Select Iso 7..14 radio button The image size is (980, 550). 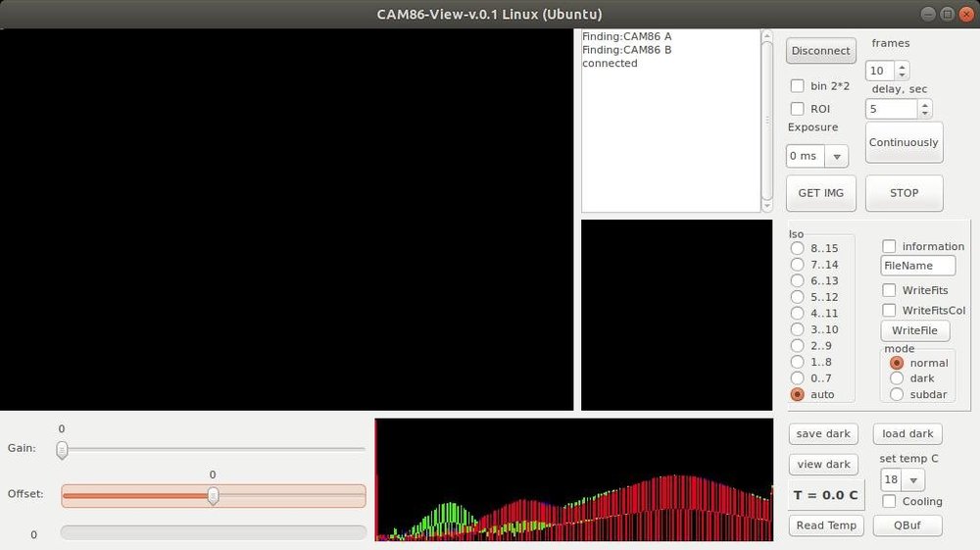pos(797,265)
